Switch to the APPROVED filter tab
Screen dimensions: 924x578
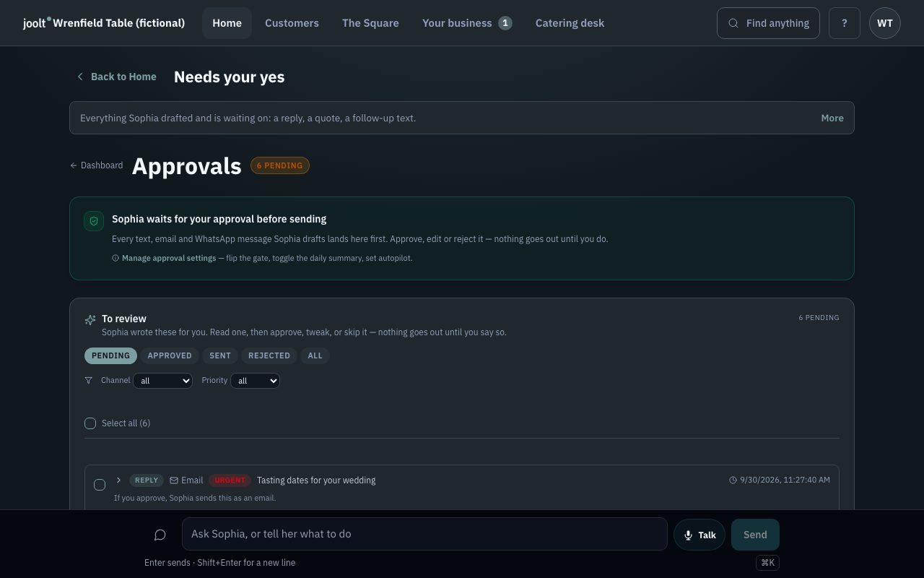[x=170, y=355]
